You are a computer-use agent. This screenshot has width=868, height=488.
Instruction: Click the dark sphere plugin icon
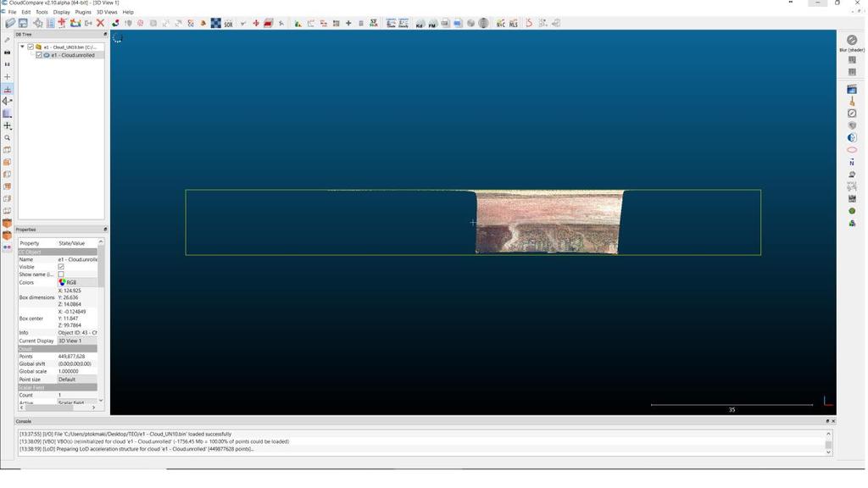(x=483, y=23)
